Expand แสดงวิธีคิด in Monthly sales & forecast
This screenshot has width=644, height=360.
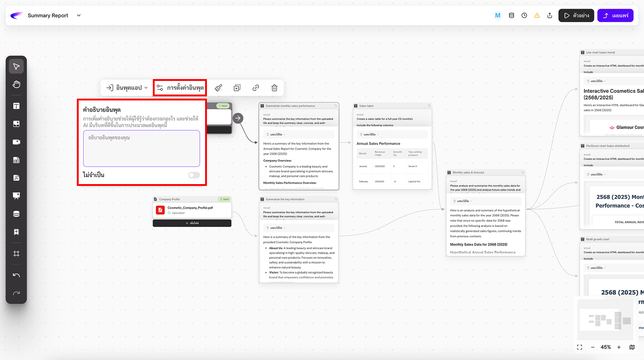click(462, 201)
